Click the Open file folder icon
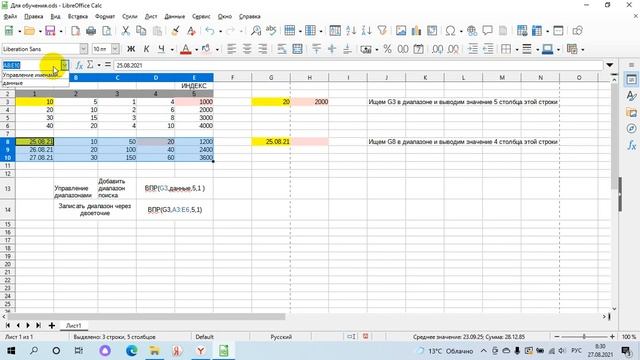This screenshot has width=640, height=360. coord(29,31)
